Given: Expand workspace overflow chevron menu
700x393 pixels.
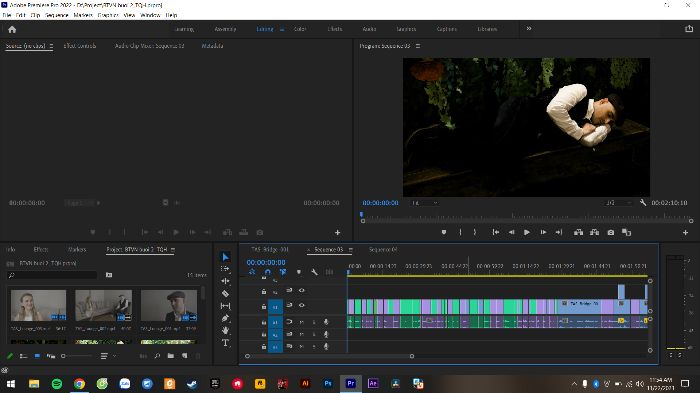Looking at the screenshot, I should (529, 29).
